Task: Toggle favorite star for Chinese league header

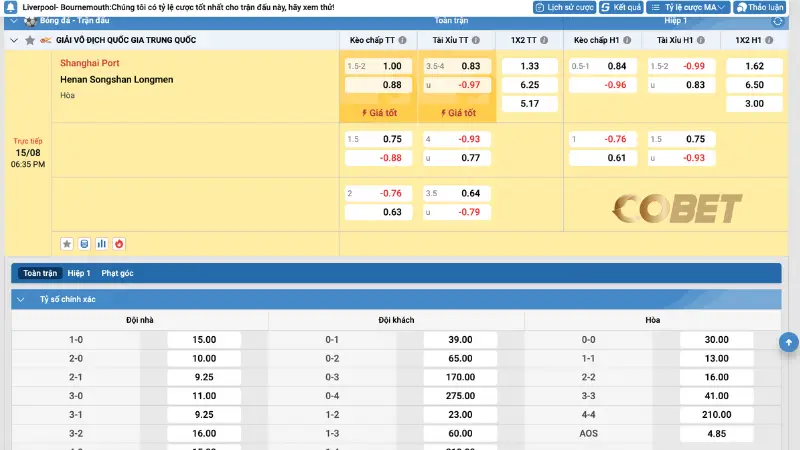Action: pyautogui.click(x=29, y=40)
